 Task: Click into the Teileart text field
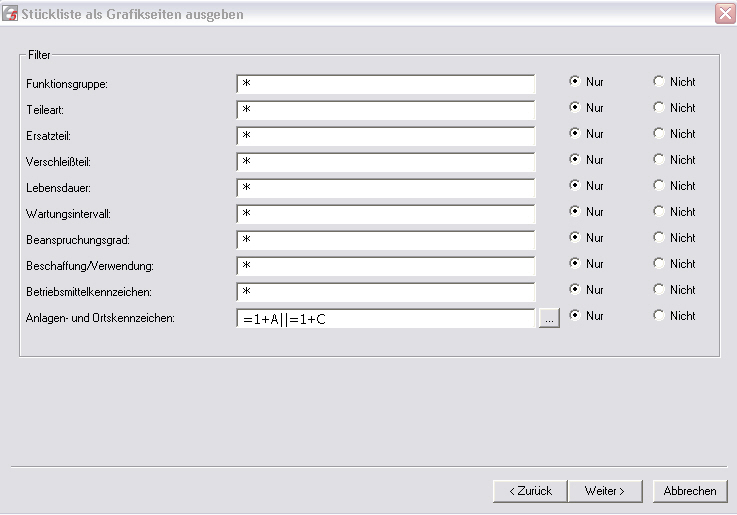385,110
